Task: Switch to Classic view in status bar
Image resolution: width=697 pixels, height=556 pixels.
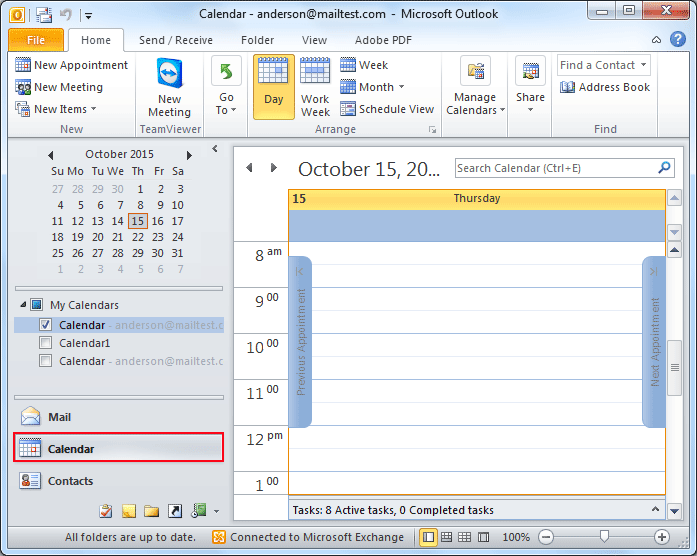Action: [483, 537]
